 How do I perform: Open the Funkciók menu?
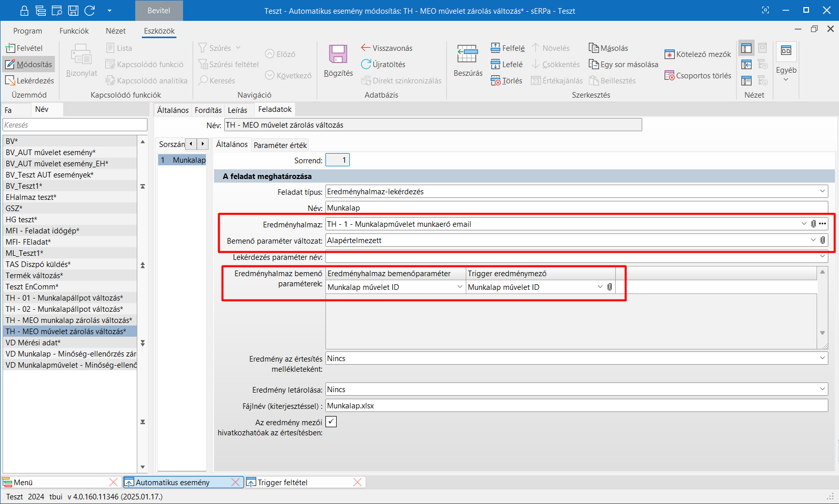click(x=74, y=31)
